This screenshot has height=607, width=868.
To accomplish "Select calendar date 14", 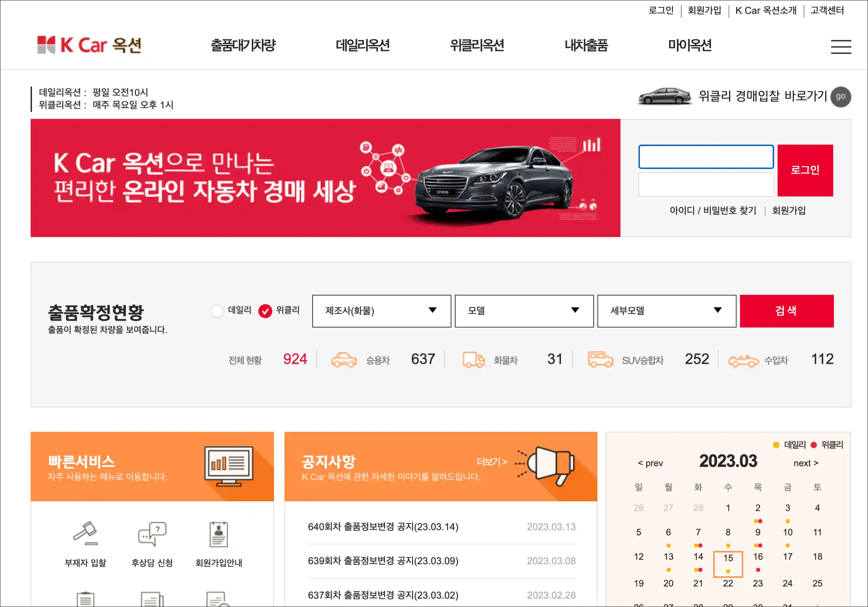I will pyautogui.click(x=698, y=557).
